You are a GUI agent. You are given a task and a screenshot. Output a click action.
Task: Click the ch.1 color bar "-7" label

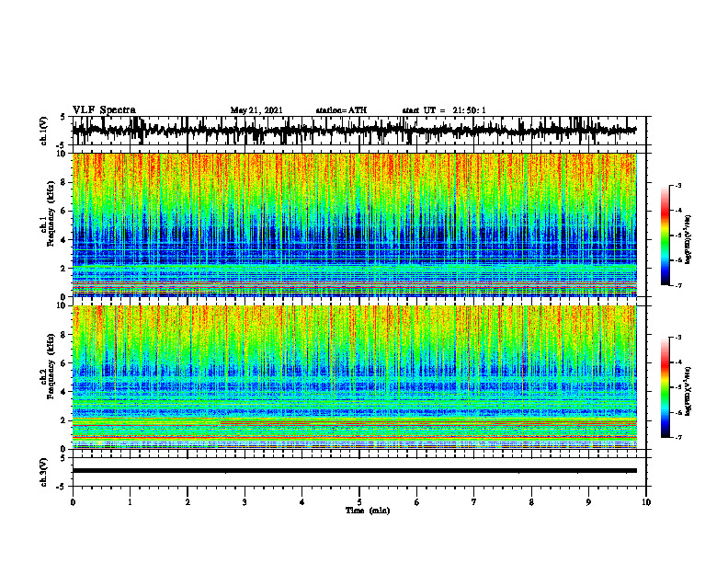(x=678, y=285)
